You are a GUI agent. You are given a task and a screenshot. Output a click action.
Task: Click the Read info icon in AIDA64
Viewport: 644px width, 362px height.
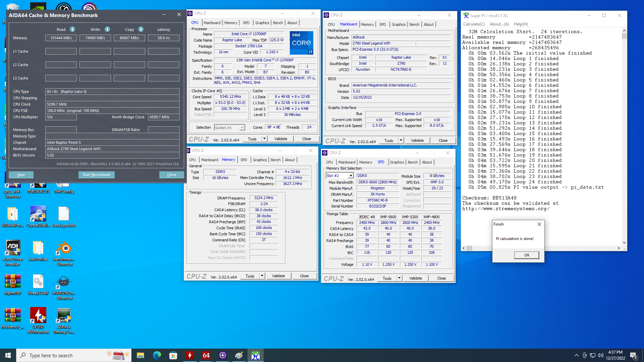72,29
